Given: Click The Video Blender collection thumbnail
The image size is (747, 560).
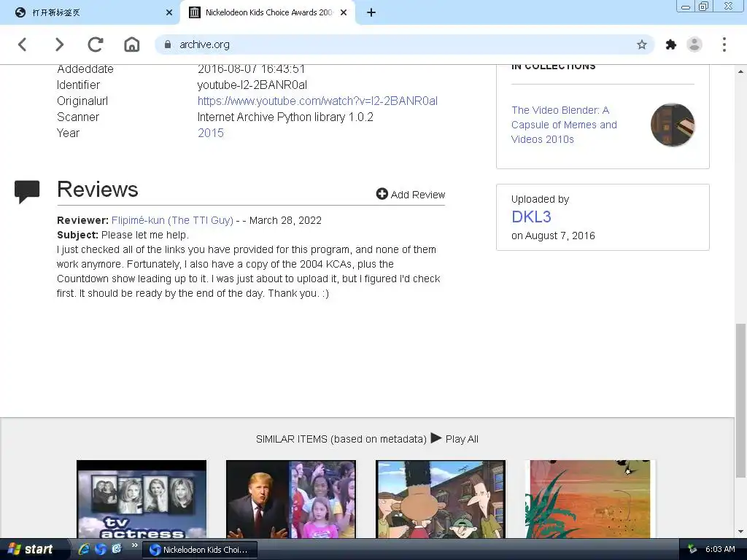Looking at the screenshot, I should (x=672, y=125).
